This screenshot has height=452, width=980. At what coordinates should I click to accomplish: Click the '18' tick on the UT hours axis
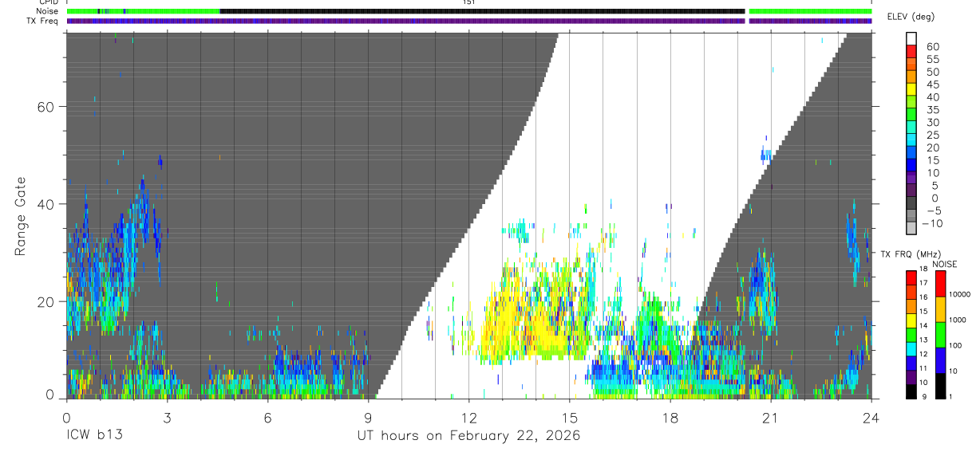(x=670, y=417)
